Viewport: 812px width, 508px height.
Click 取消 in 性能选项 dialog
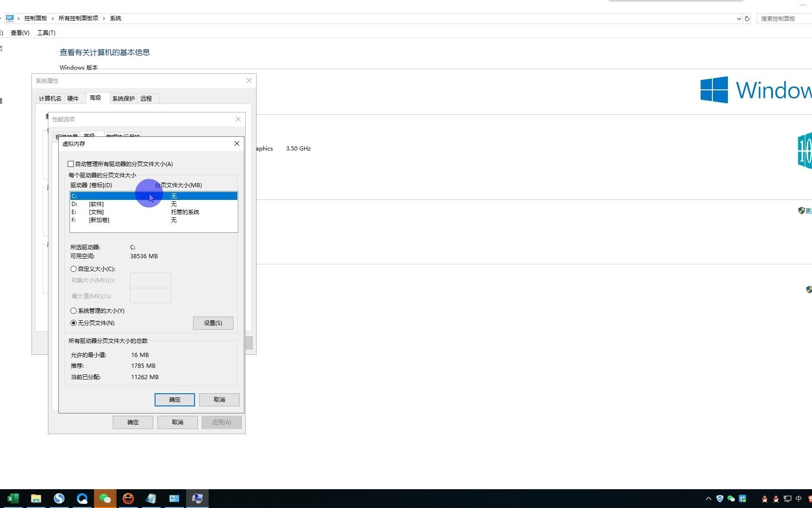[177, 422]
